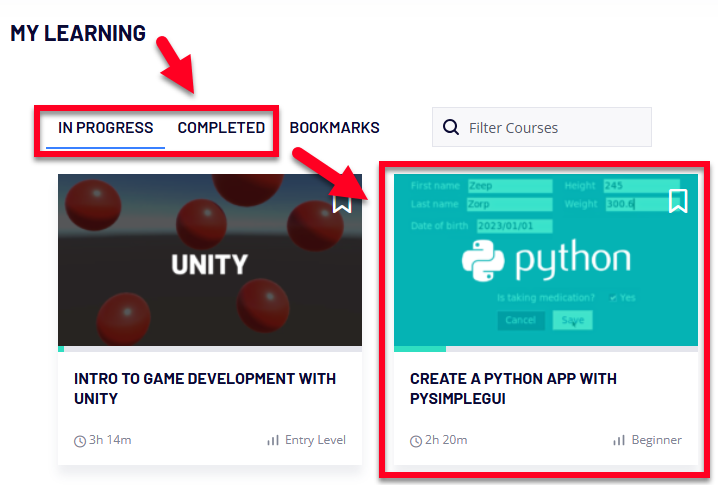This screenshot has width=718, height=485.
Task: Click the 3h 14m duration text
Action: [x=110, y=440]
